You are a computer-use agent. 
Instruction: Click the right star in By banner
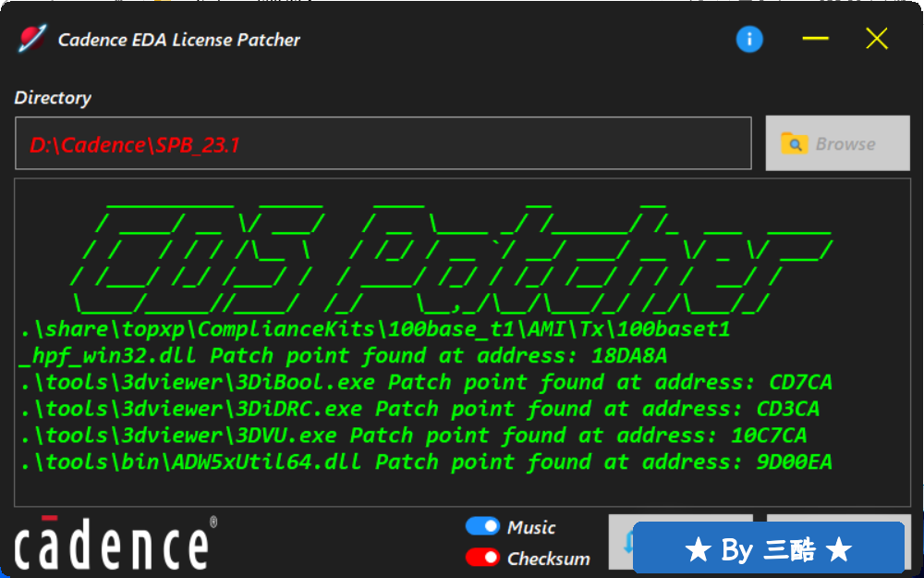coord(839,550)
